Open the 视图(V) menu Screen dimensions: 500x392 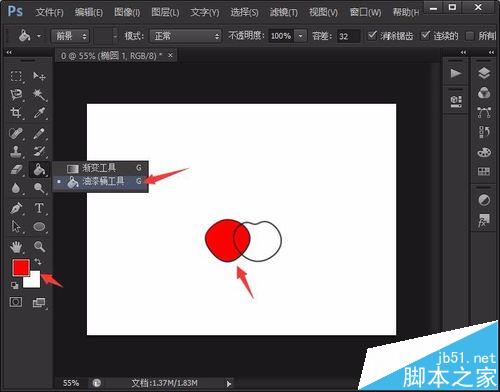pos(323,13)
